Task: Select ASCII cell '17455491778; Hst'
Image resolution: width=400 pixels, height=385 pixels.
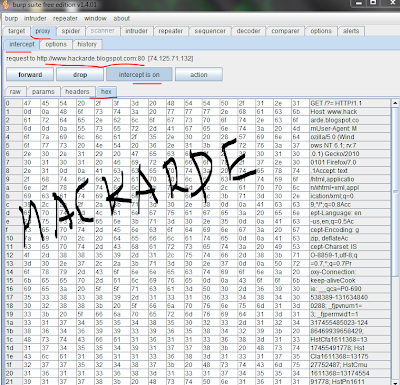Action: coord(349,348)
